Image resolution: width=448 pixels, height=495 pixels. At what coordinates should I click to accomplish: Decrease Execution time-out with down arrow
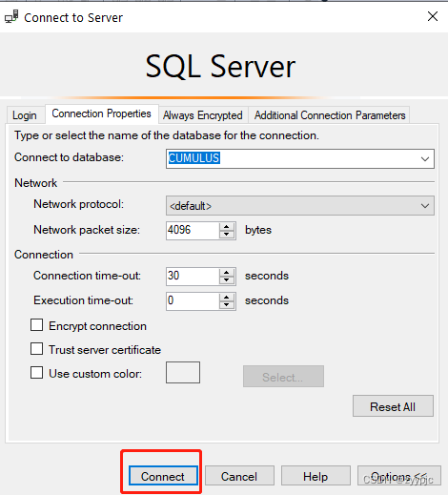point(227,305)
